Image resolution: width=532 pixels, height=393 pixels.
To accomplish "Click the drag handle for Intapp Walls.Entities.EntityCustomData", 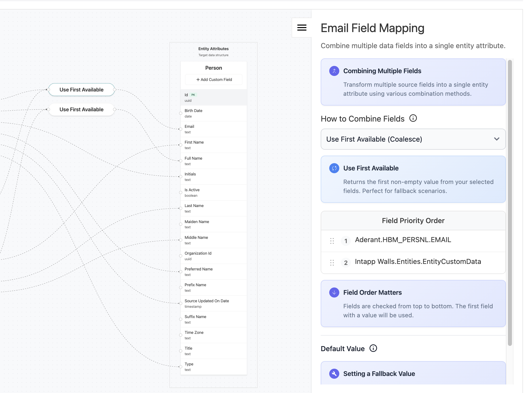I will [332, 263].
